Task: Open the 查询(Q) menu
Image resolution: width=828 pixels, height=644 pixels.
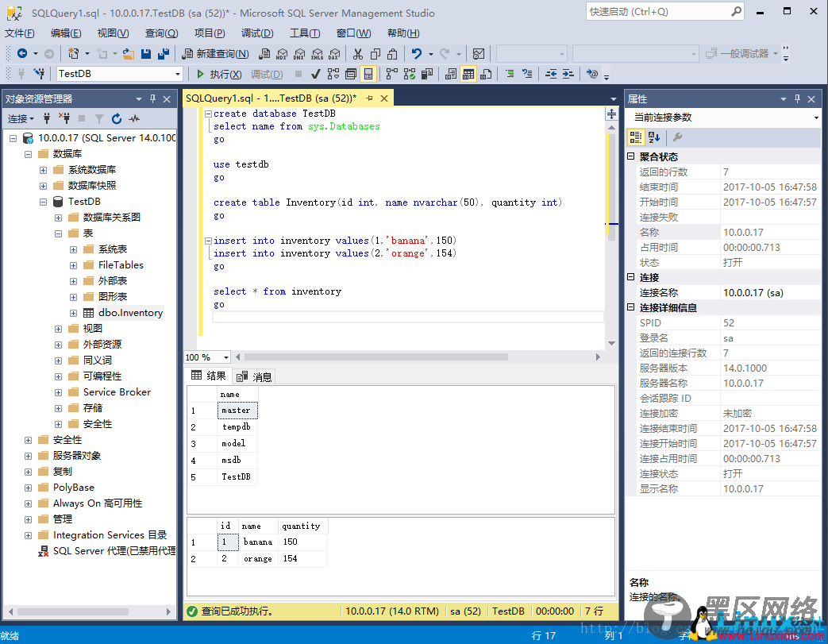Action: point(161,33)
